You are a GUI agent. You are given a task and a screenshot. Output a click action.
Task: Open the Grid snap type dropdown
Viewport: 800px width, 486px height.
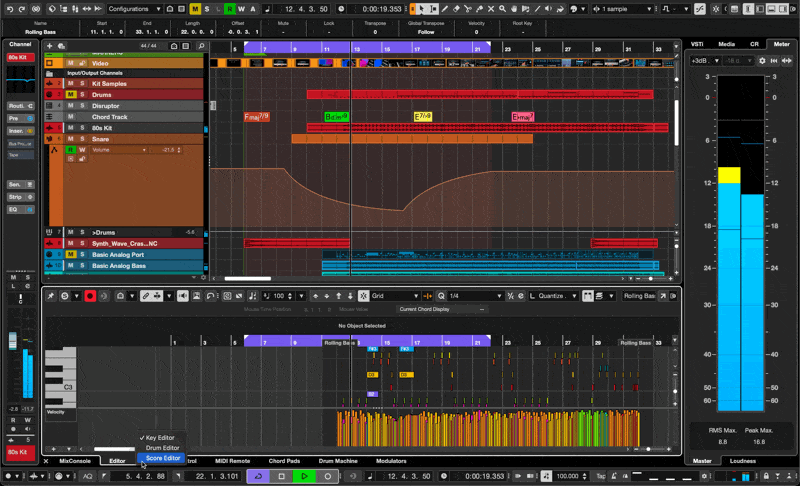coord(395,296)
